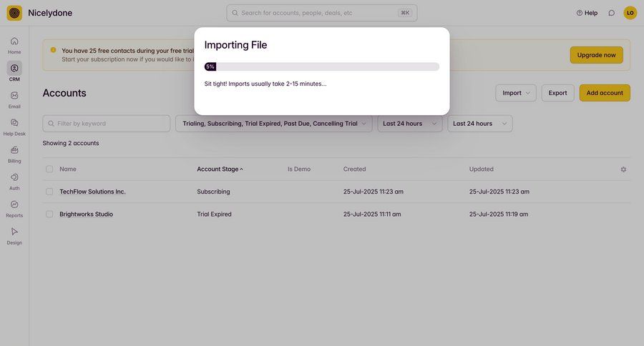Open the Import dropdown
The width and height of the screenshot is (644, 346).
pyautogui.click(x=516, y=93)
